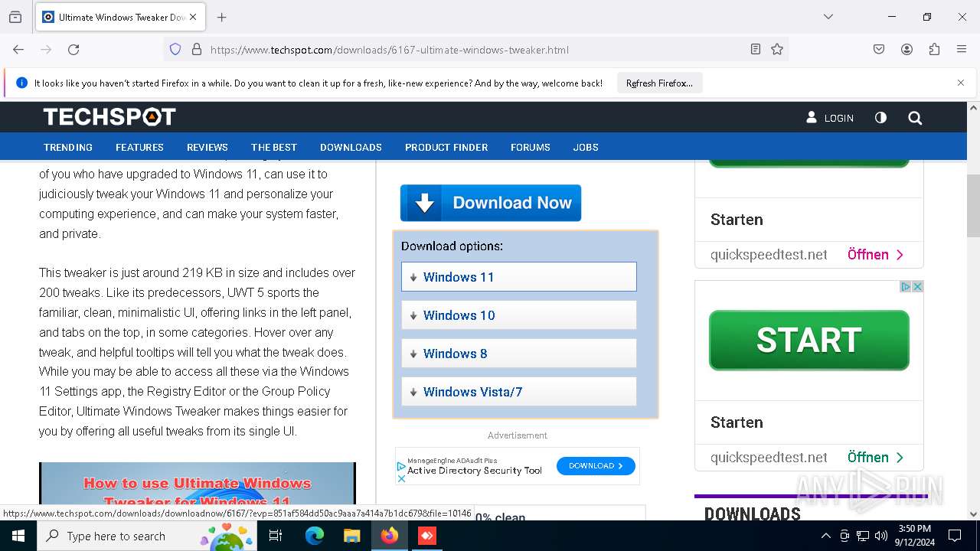The image size is (980, 551).
Task: Toggle TechSpot dark mode
Action: tap(880, 118)
